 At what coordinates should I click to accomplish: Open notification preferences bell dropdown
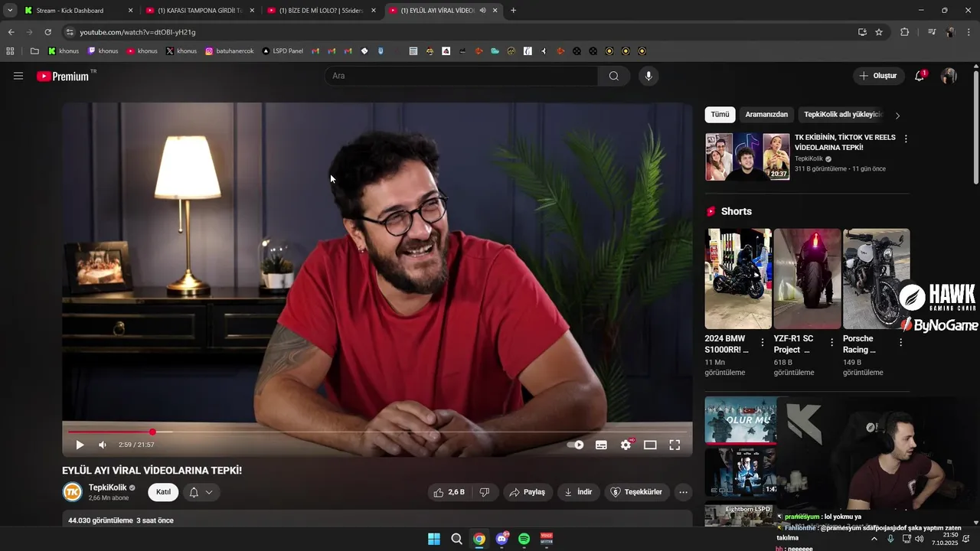pos(201,492)
